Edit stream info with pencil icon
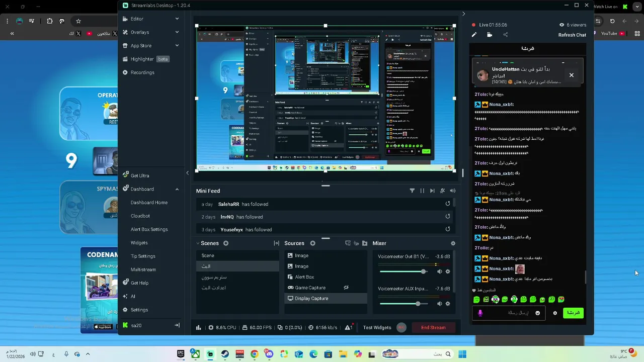This screenshot has width=644, height=362. click(474, 35)
